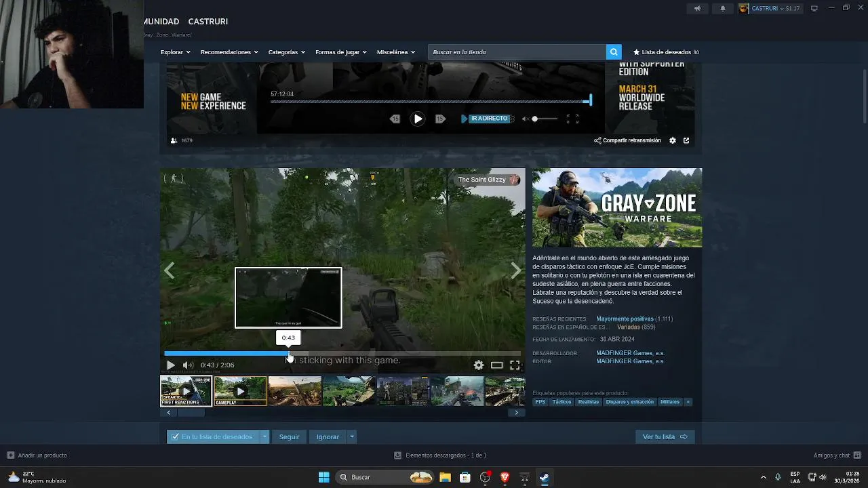Open the FPS tag

click(x=540, y=402)
